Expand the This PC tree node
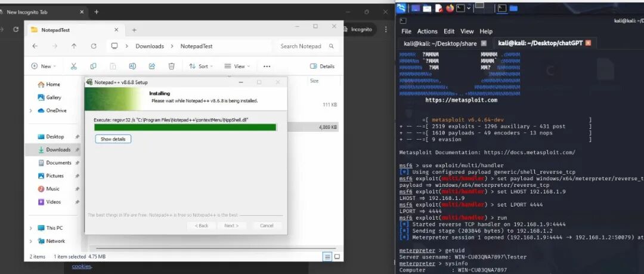This screenshot has width=644, height=274. click(31, 228)
